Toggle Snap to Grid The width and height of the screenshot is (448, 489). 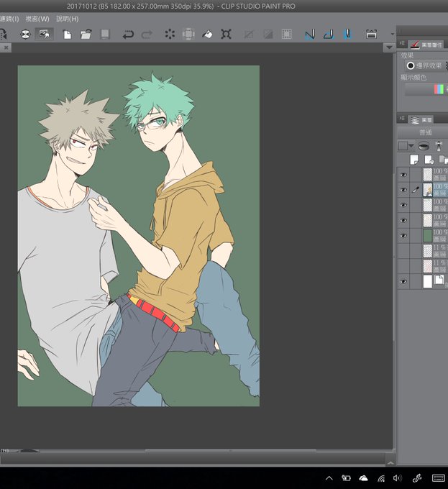(347, 34)
